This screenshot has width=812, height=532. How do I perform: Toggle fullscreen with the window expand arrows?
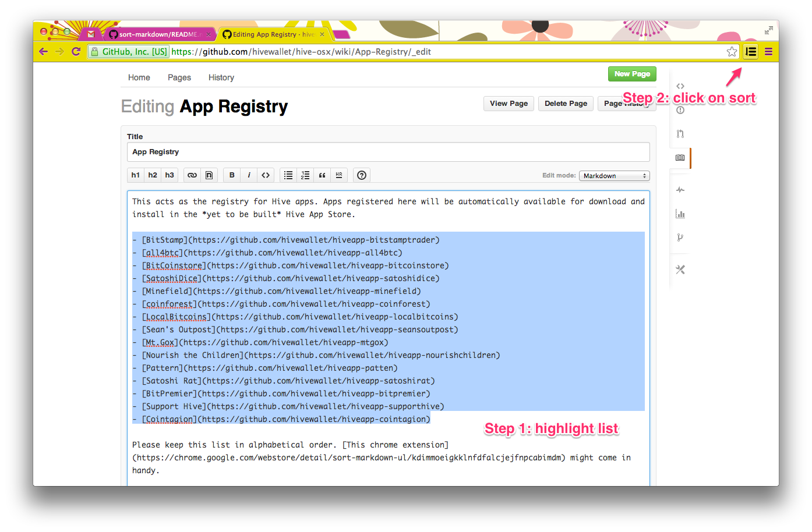[768, 30]
